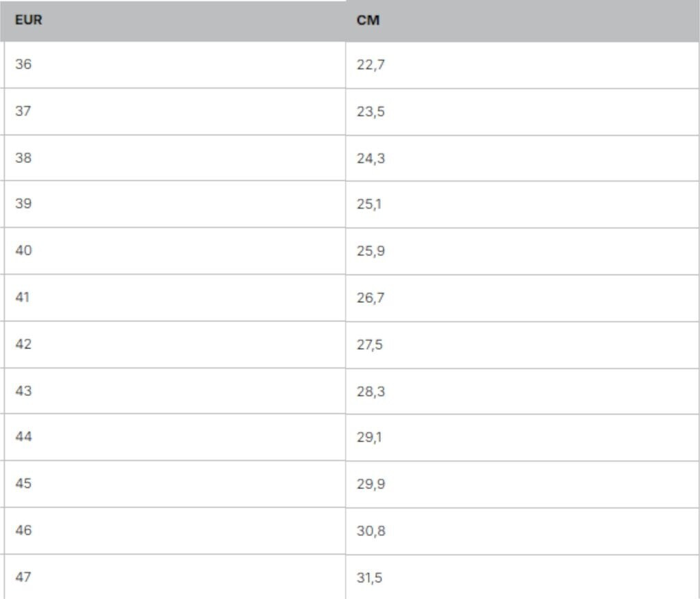Select the EUR size 38 cell

[x=23, y=158]
